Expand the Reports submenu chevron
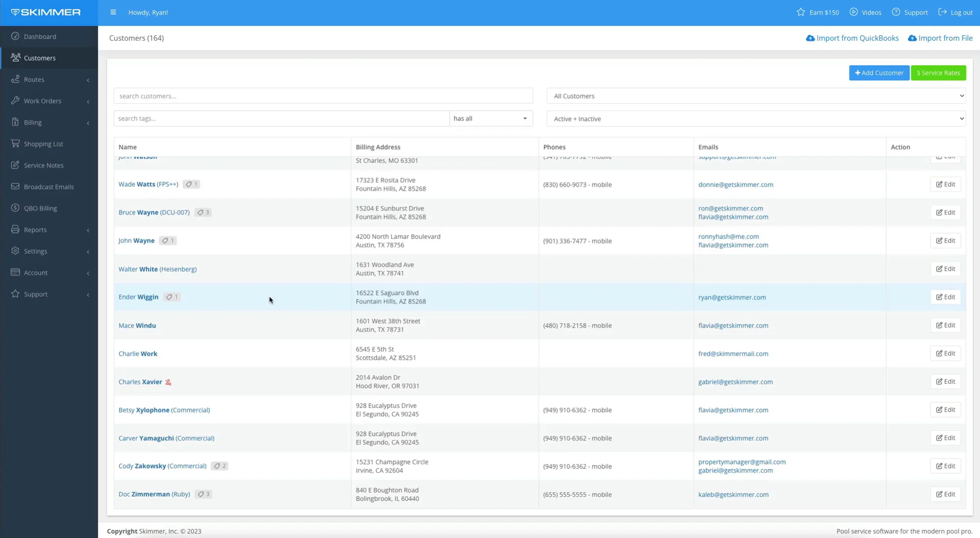The height and width of the screenshot is (538, 980). pyautogui.click(x=88, y=230)
